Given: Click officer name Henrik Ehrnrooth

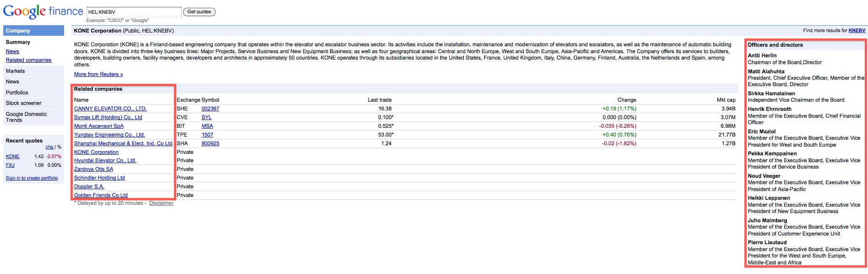Looking at the screenshot, I should pos(770,109).
